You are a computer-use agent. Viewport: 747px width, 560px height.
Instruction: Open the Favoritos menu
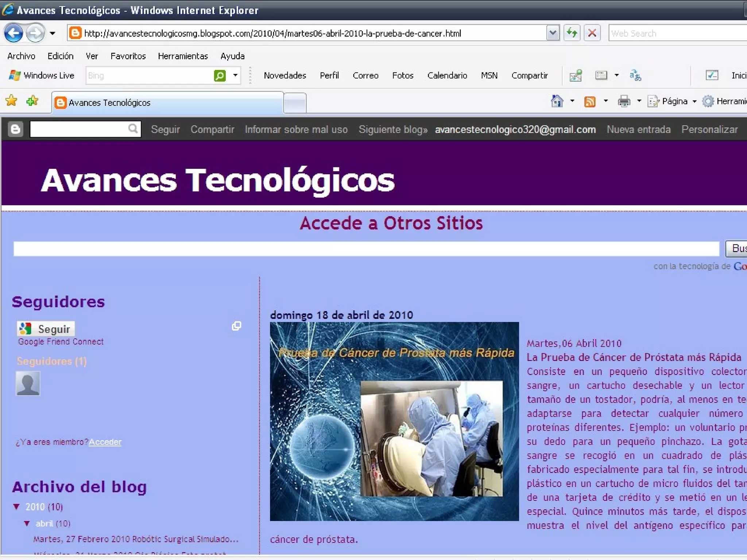pyautogui.click(x=128, y=56)
